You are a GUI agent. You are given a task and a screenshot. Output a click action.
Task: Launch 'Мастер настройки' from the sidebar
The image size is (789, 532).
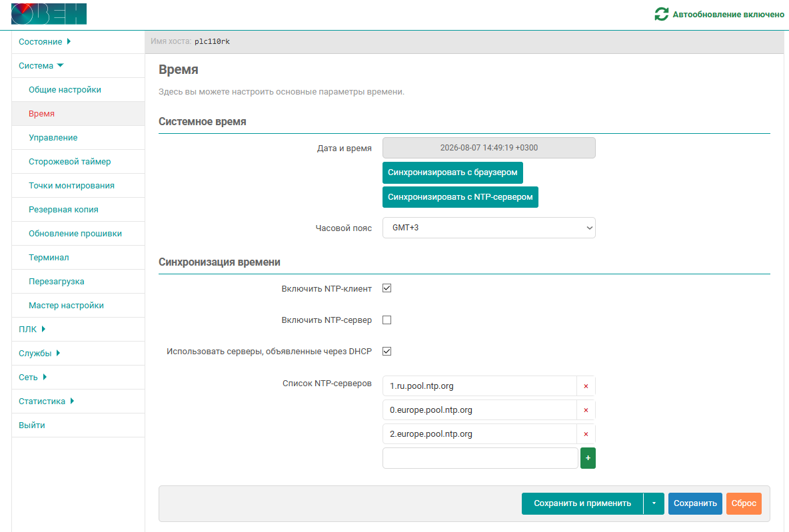pos(67,305)
